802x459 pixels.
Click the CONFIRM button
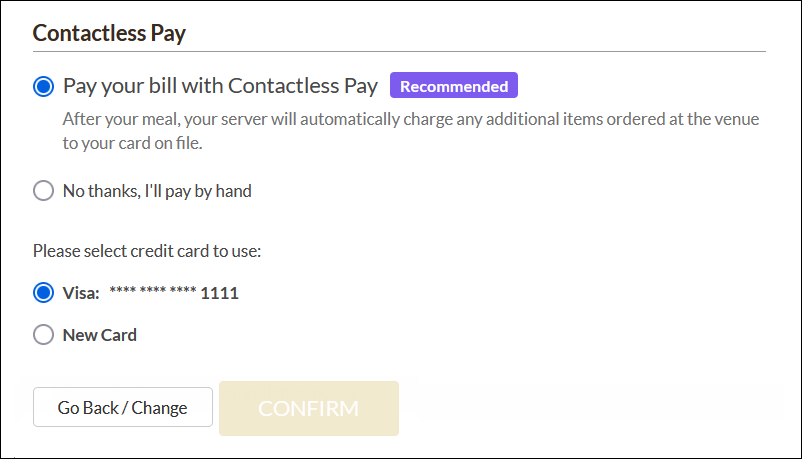308,408
